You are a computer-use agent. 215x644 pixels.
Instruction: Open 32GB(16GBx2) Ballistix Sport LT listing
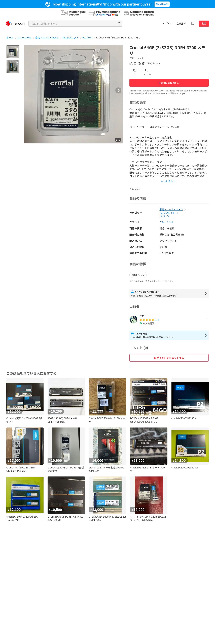click(x=66, y=401)
